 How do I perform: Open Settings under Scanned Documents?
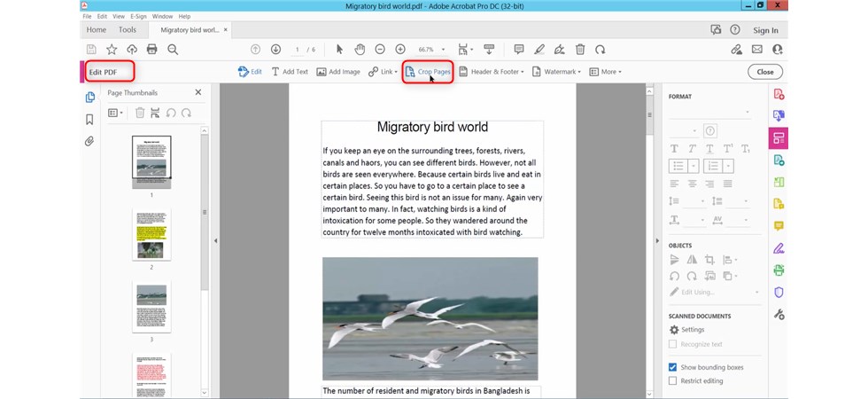pos(687,329)
